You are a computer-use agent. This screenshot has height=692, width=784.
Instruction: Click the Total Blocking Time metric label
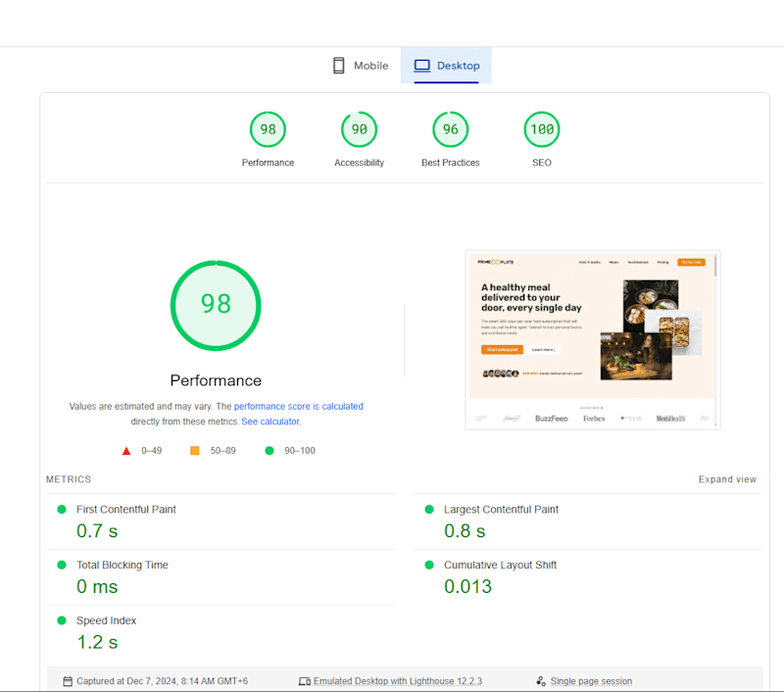coord(122,565)
